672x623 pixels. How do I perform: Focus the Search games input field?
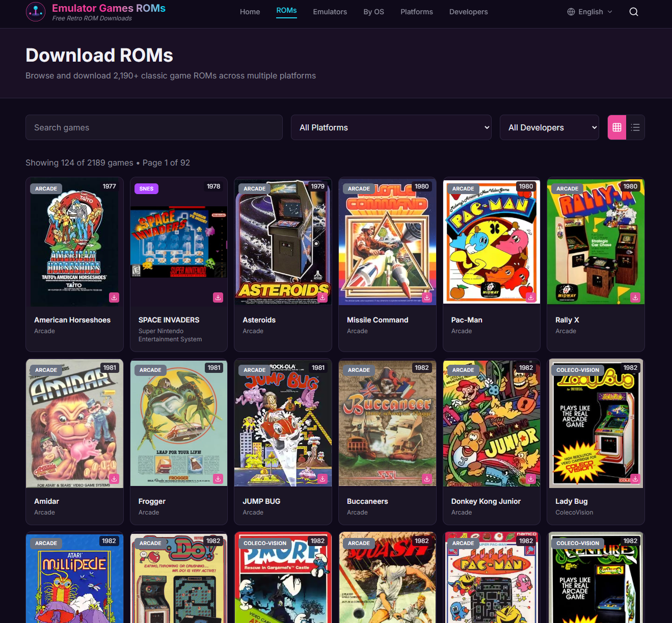(x=154, y=127)
